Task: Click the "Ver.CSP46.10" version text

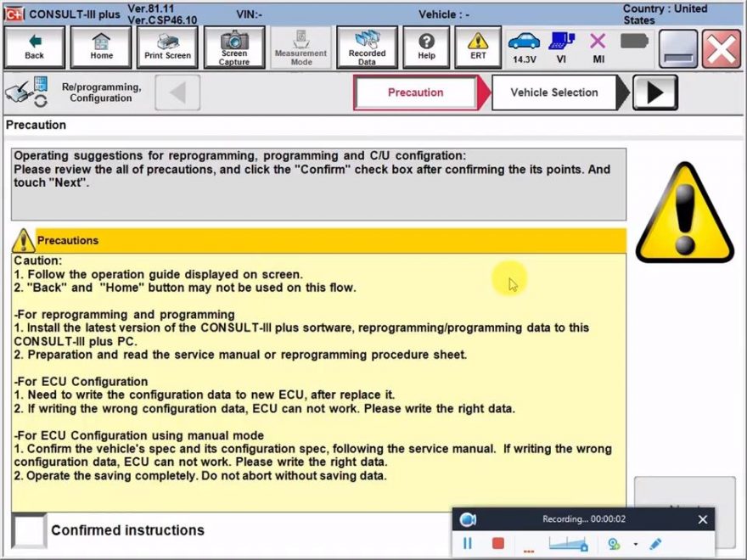Action: tap(162, 20)
